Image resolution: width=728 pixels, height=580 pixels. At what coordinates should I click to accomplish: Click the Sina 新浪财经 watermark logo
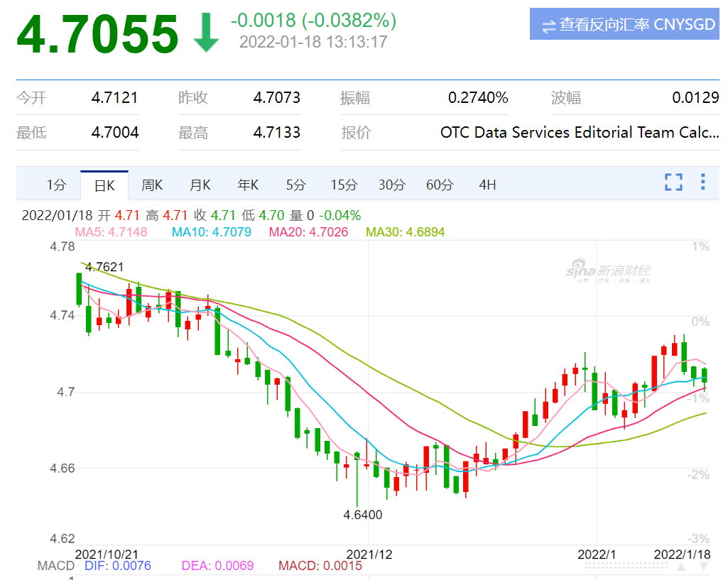point(609,271)
